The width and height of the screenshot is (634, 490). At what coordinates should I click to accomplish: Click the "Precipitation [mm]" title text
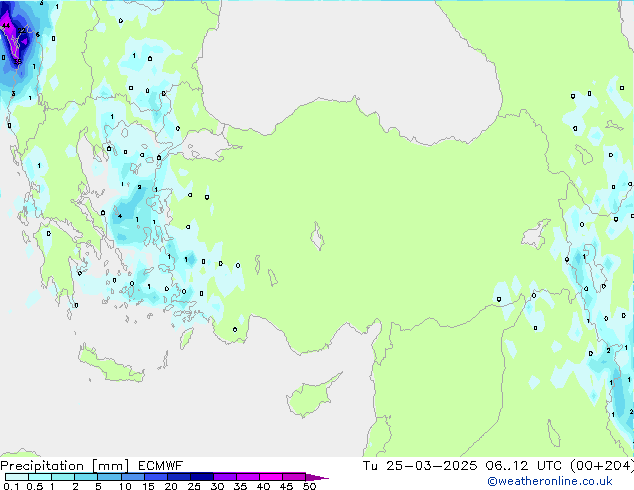click(x=64, y=466)
